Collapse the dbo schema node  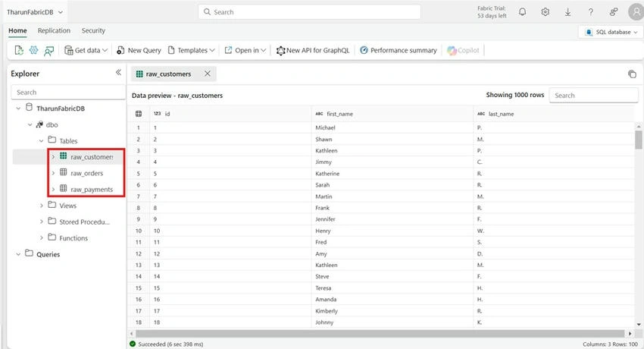click(x=30, y=124)
